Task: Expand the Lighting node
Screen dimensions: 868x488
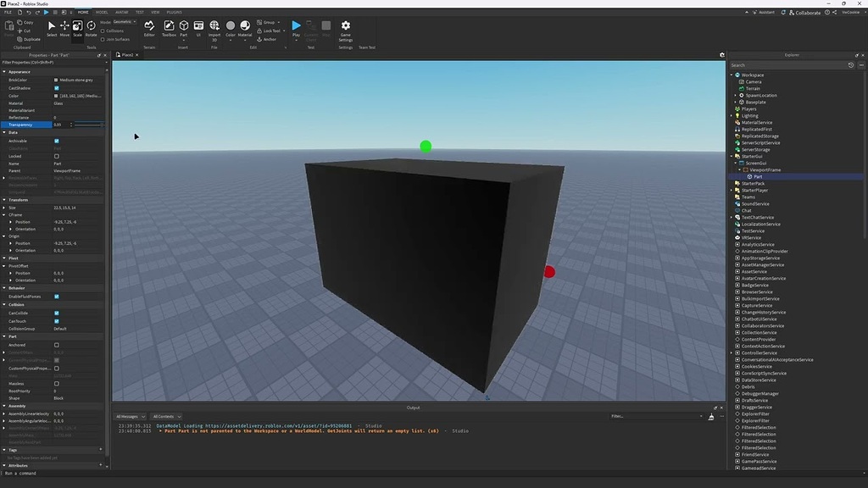Action: click(732, 115)
